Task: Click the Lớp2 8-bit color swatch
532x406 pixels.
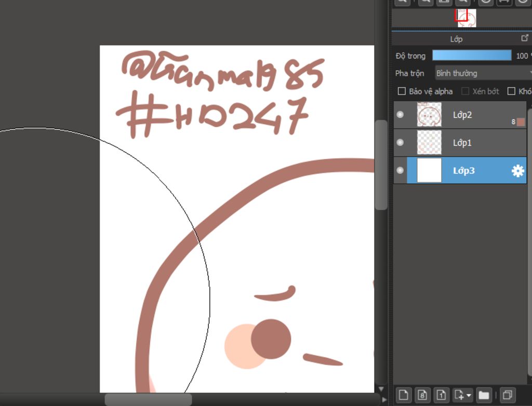Action: pos(521,122)
